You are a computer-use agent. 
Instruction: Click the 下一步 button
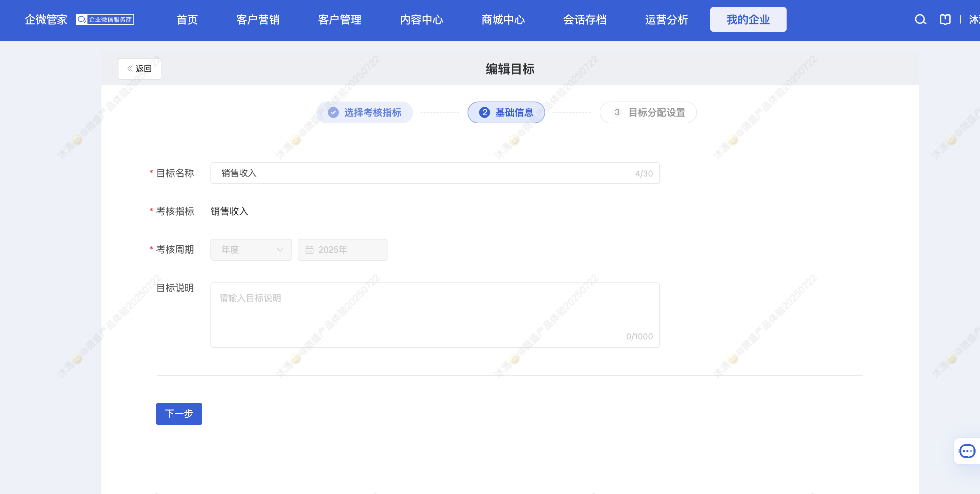[179, 414]
